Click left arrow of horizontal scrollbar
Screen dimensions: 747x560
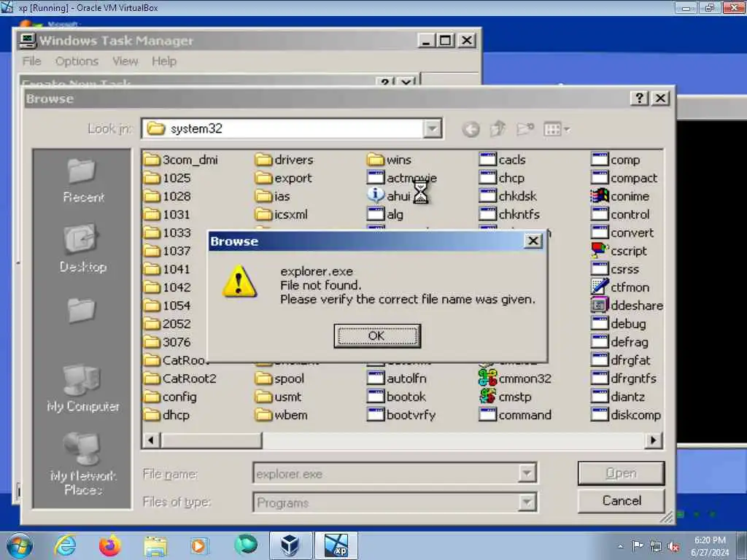pos(151,440)
